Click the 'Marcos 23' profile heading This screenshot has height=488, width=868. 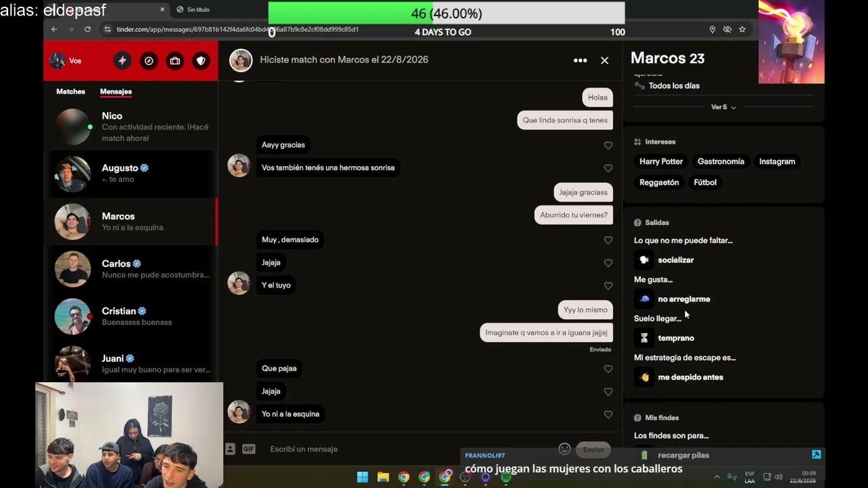coord(667,58)
